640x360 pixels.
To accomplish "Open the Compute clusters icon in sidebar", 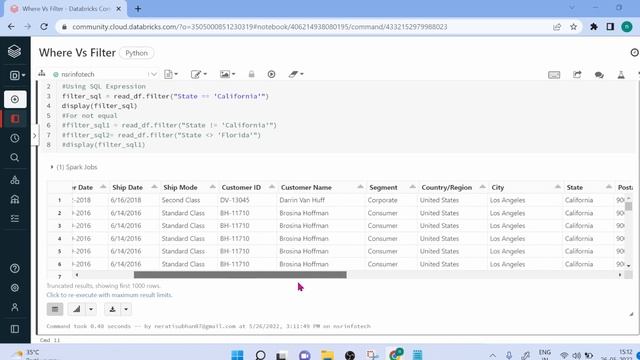I will point(15,180).
